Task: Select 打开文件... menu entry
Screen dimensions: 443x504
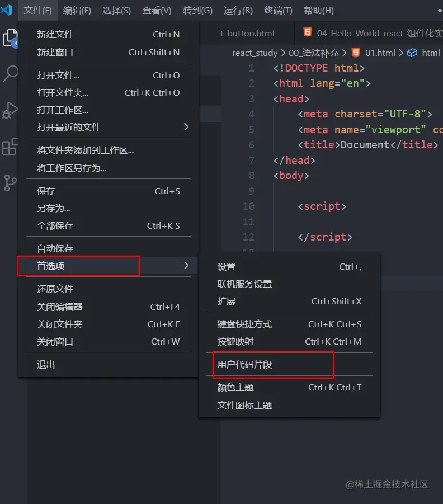Action: pos(109,75)
